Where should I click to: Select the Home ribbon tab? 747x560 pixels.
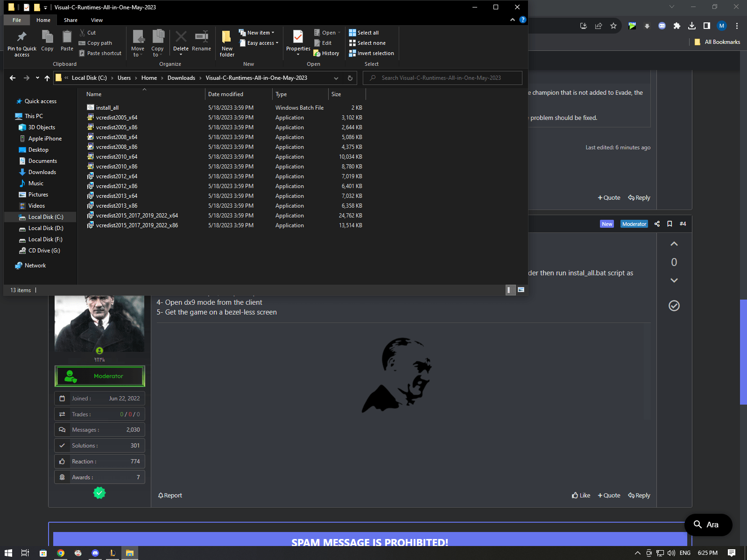[43, 20]
